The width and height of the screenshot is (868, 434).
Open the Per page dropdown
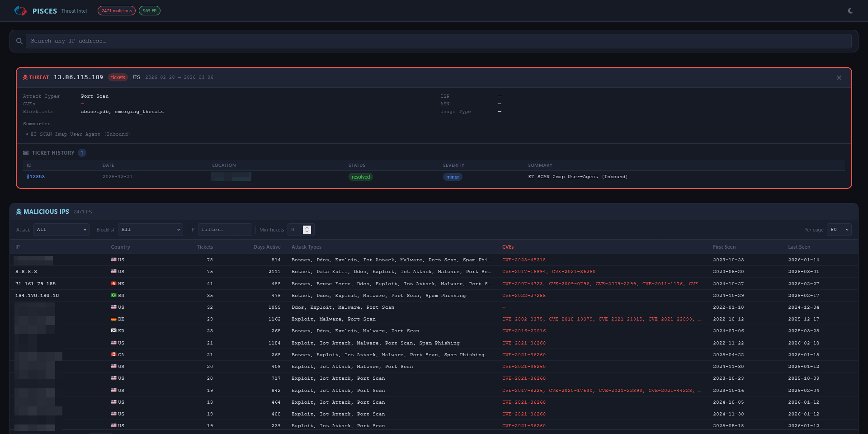point(839,230)
